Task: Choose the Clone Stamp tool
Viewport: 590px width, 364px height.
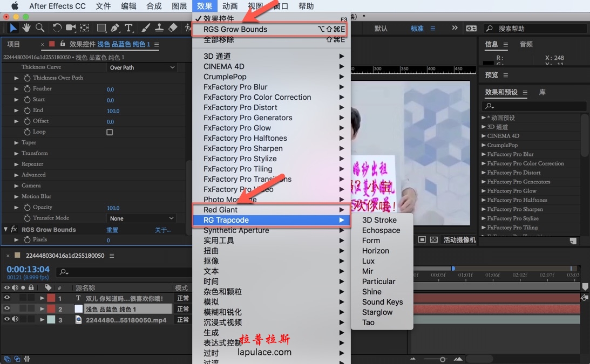Action: click(159, 28)
